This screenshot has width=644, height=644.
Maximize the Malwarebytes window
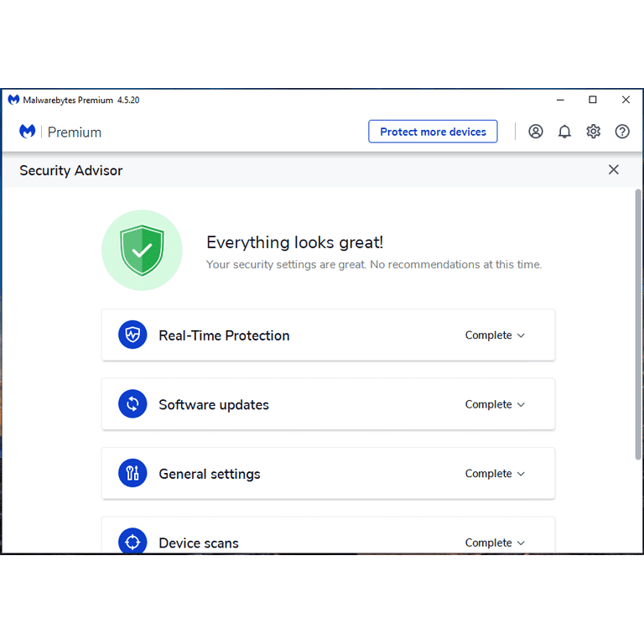593,100
